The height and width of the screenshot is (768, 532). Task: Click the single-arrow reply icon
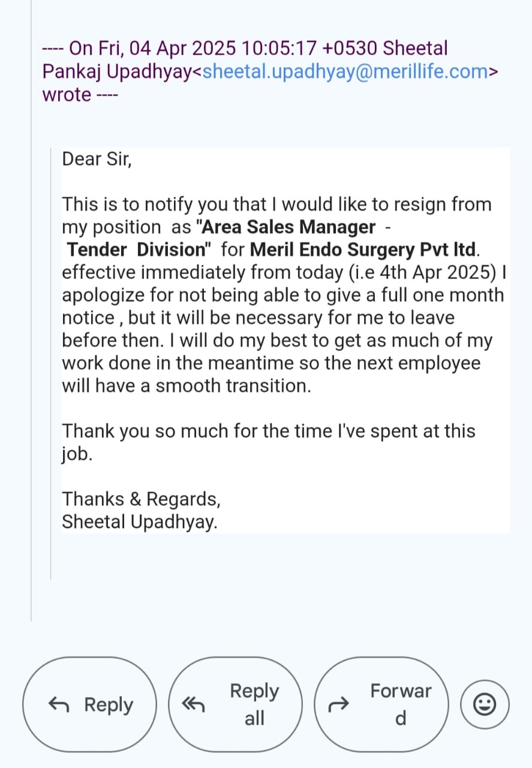58,705
